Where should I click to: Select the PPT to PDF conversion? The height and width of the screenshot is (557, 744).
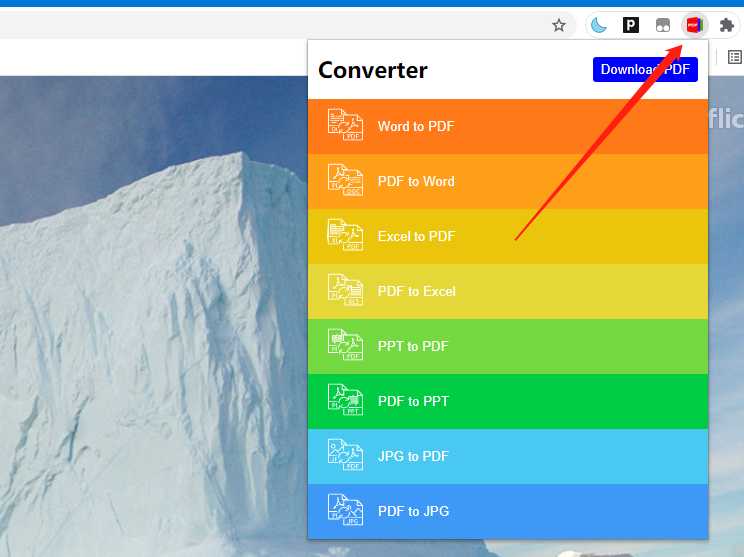pyautogui.click(x=412, y=346)
